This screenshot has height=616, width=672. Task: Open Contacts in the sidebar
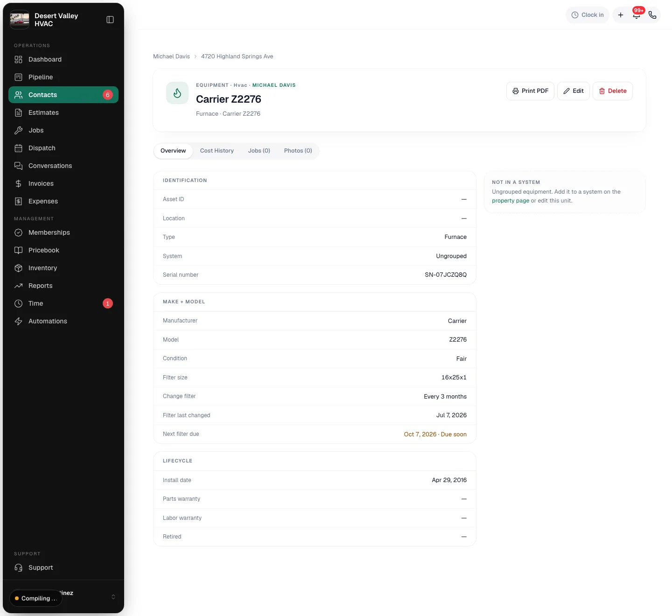pos(63,95)
